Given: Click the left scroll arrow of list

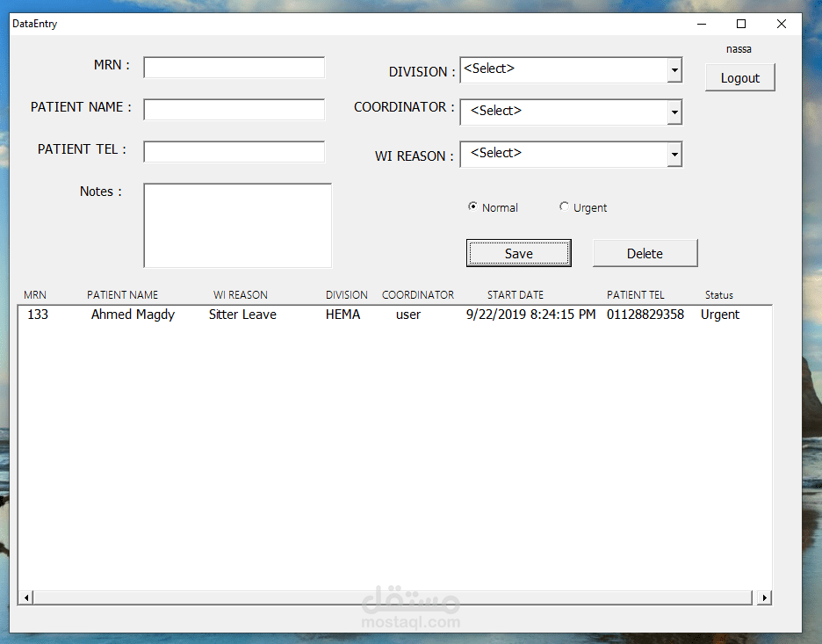Looking at the screenshot, I should (26, 597).
